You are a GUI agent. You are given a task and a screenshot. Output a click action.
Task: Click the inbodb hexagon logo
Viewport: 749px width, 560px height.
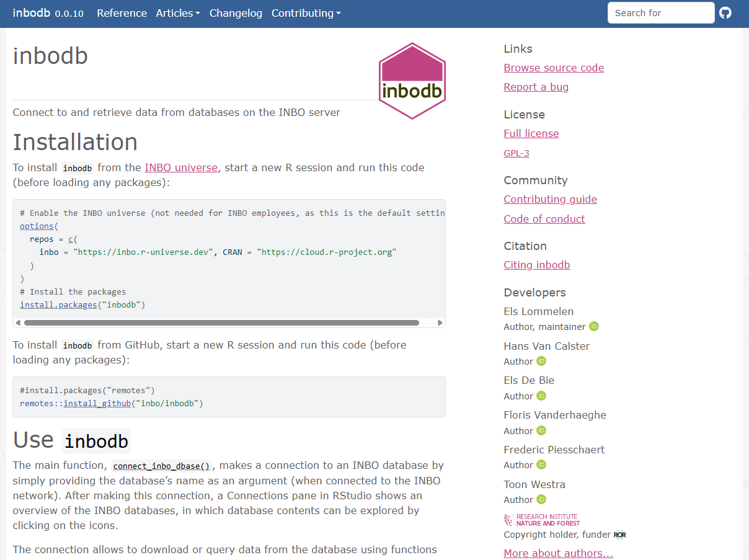click(412, 81)
